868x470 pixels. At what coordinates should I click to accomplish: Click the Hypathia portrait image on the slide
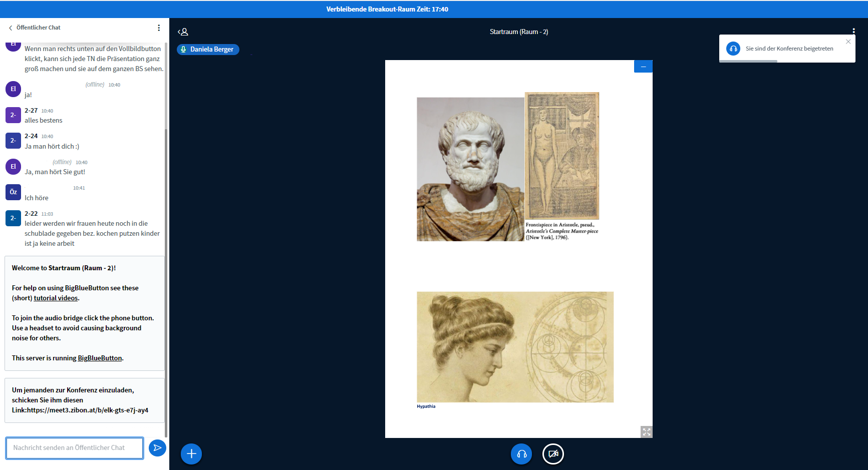(515, 347)
